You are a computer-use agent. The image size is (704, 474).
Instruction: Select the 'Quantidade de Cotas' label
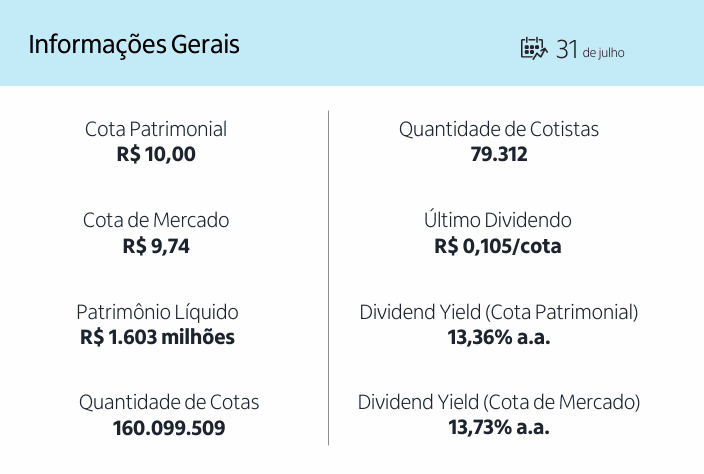(169, 402)
